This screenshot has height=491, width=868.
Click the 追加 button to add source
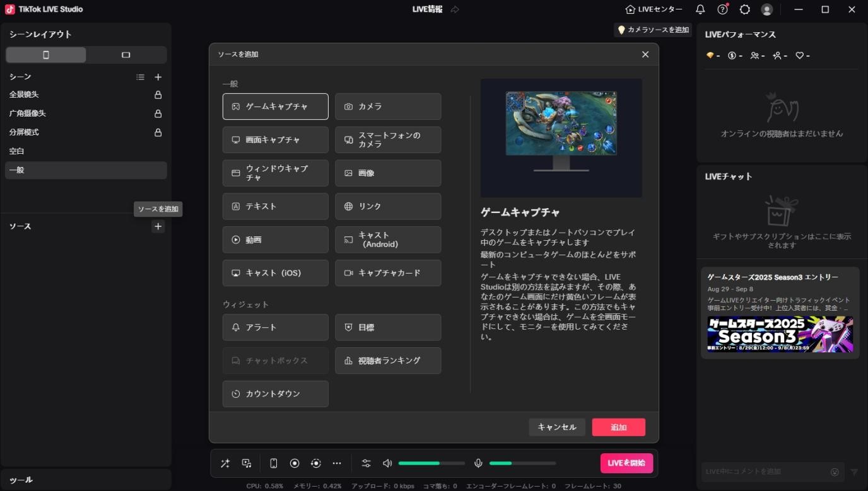click(618, 427)
